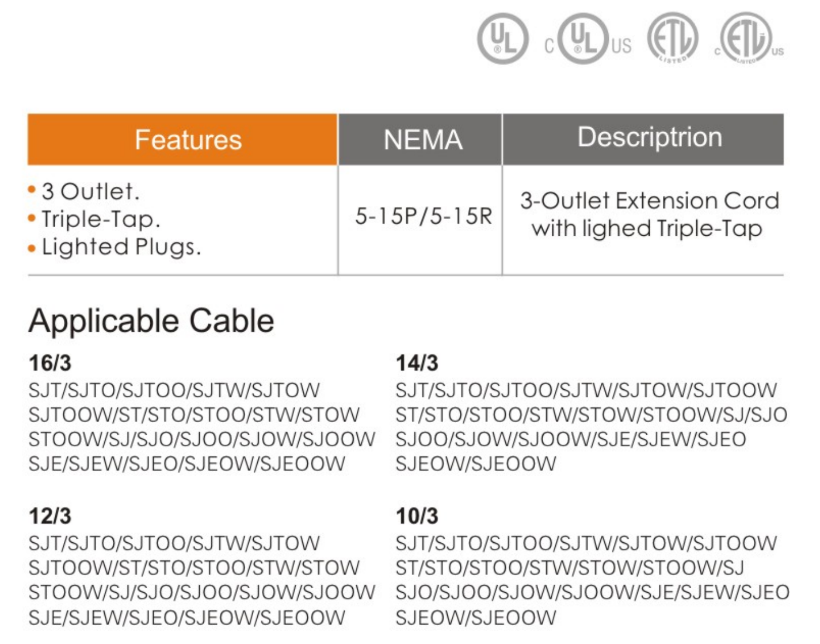Viewport: 820px width, 644px height.
Task: Click the plain UL certification logo
Action: click(502, 39)
